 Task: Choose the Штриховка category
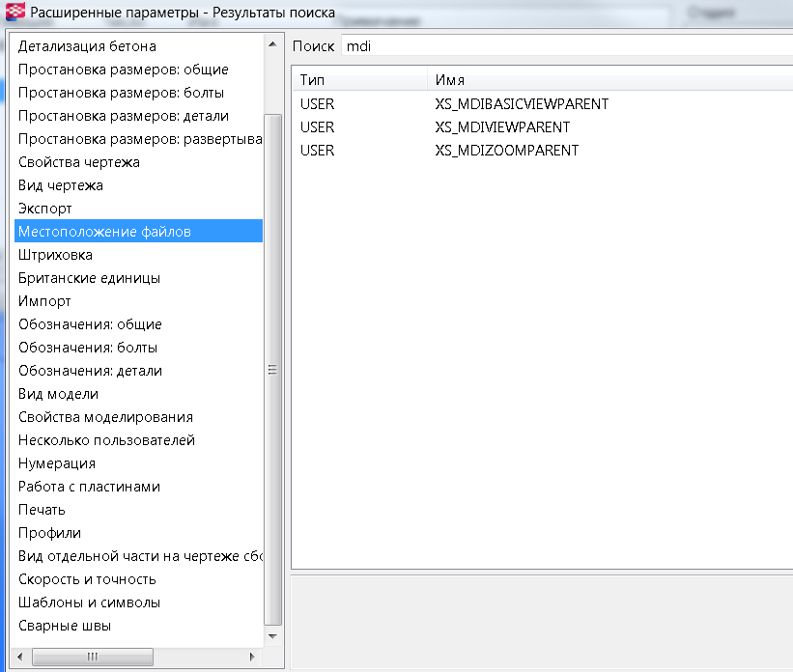(55, 255)
